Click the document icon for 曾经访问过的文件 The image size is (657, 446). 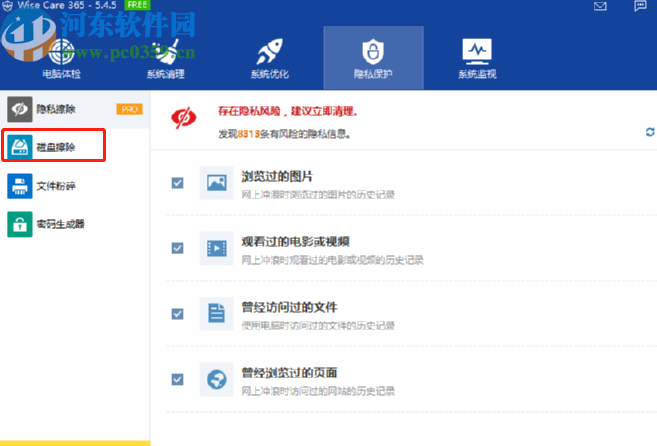tap(217, 314)
